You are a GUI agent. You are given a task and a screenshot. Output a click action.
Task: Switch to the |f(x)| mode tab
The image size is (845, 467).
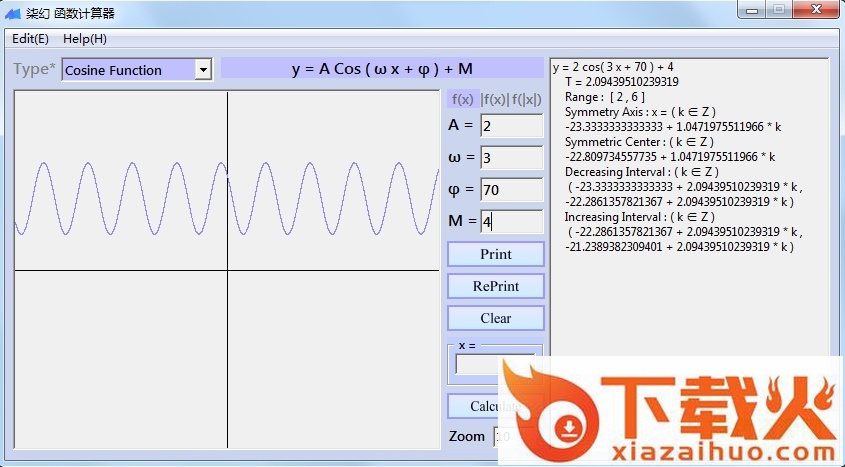[494, 99]
